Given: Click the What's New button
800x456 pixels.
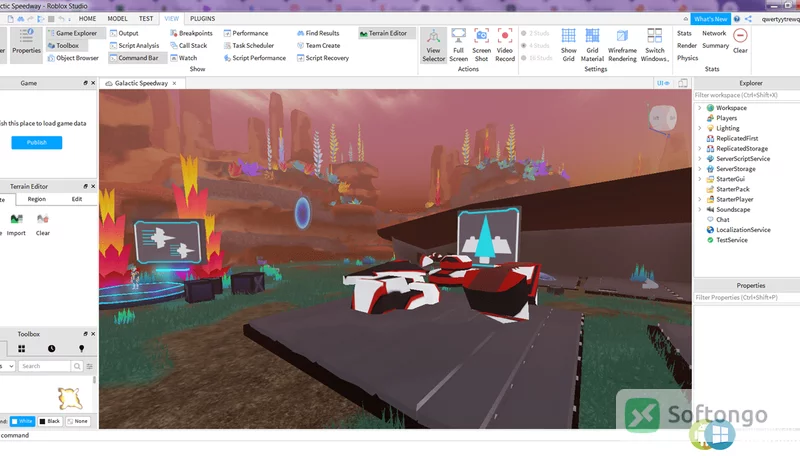Looking at the screenshot, I should pyautogui.click(x=710, y=19).
